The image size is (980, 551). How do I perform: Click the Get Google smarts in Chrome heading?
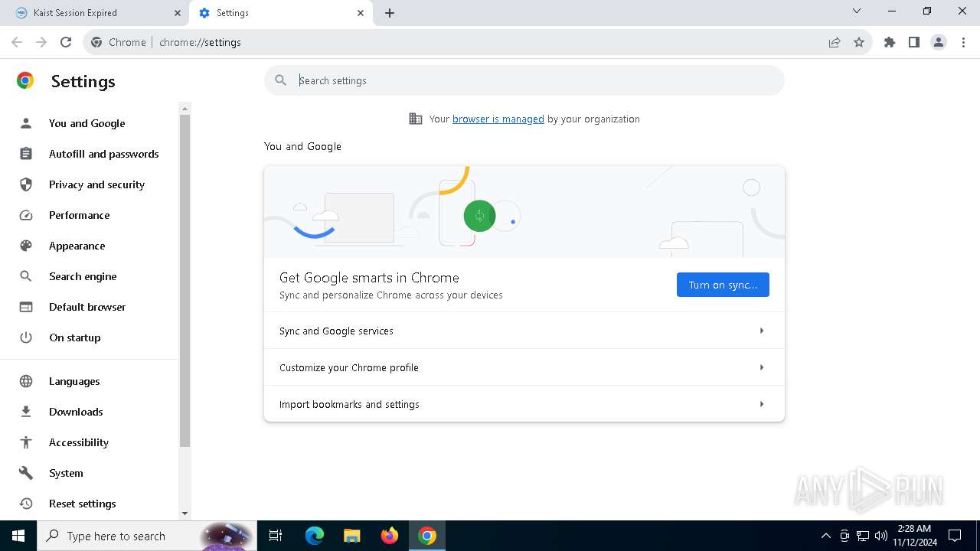coord(369,278)
